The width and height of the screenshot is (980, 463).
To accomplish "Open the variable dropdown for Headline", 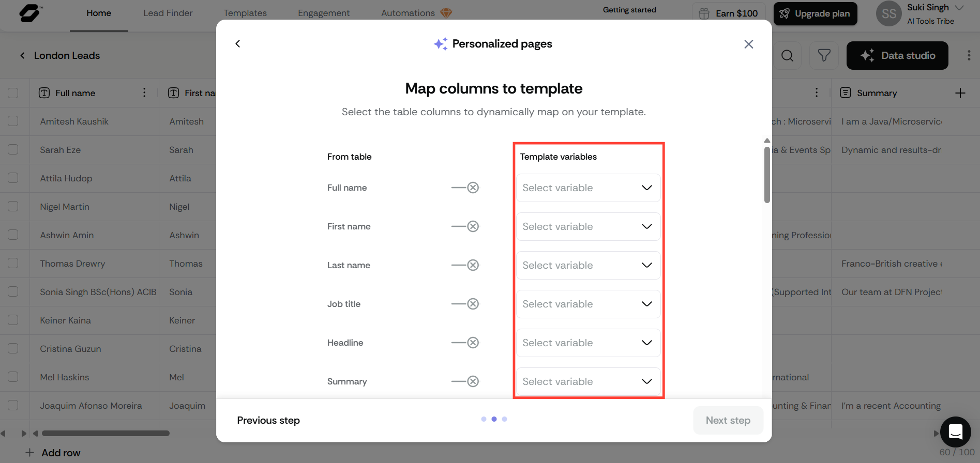I will point(588,343).
